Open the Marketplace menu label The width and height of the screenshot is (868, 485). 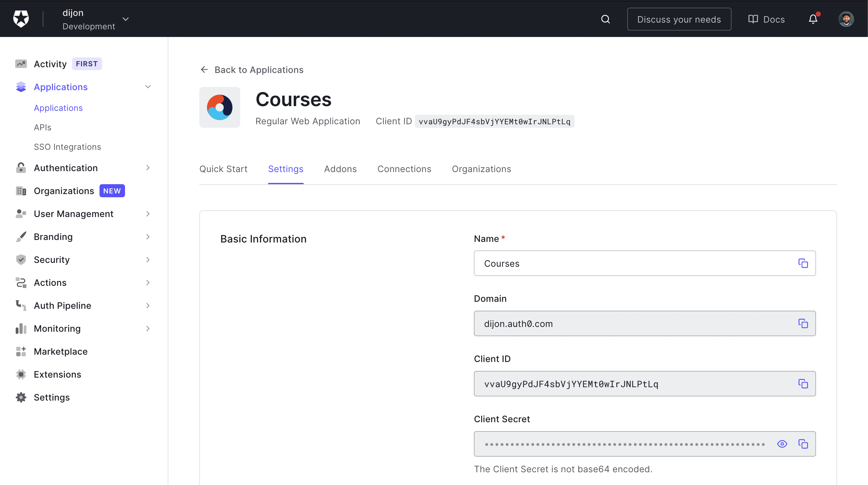61,351
